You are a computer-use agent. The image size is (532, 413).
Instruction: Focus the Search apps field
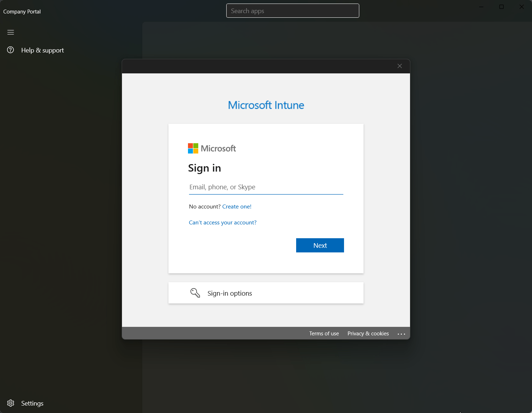[293, 11]
